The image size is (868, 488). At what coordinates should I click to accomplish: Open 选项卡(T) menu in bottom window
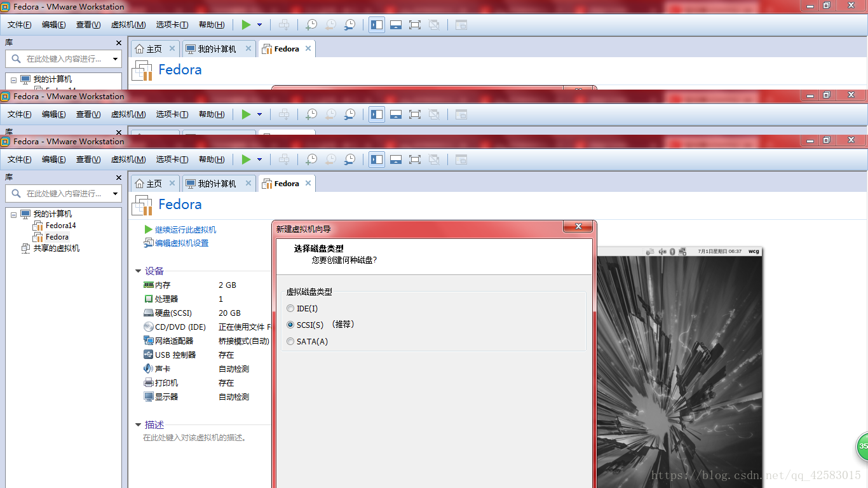[x=172, y=159]
